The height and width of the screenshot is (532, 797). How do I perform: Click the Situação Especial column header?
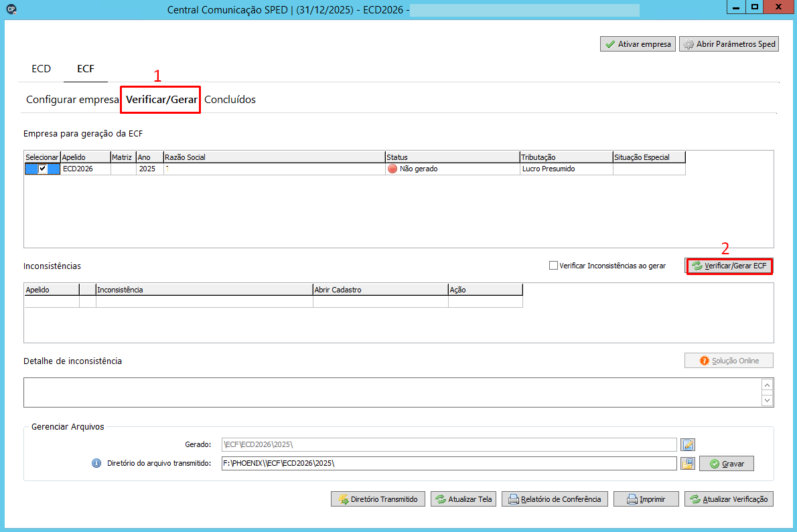tap(649, 157)
